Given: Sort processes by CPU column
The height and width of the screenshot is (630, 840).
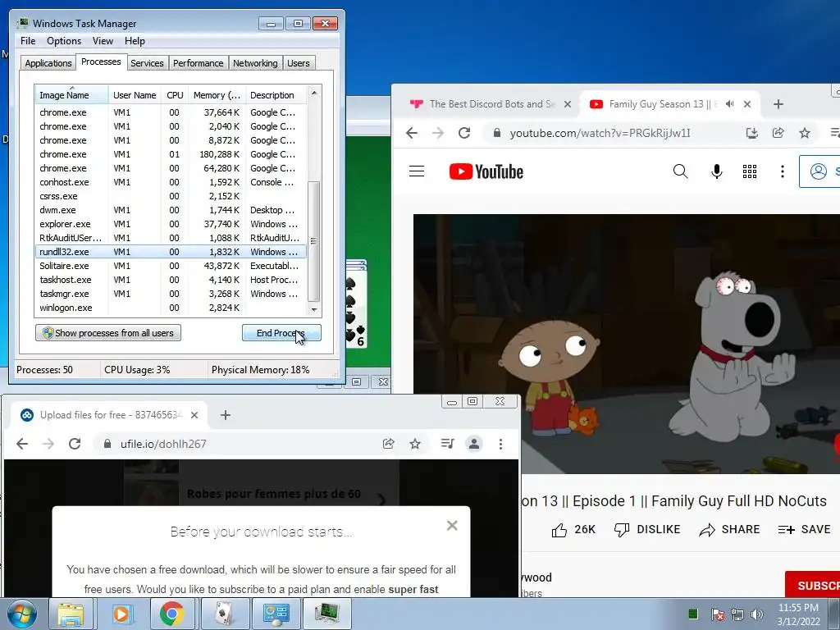Looking at the screenshot, I should (x=175, y=95).
